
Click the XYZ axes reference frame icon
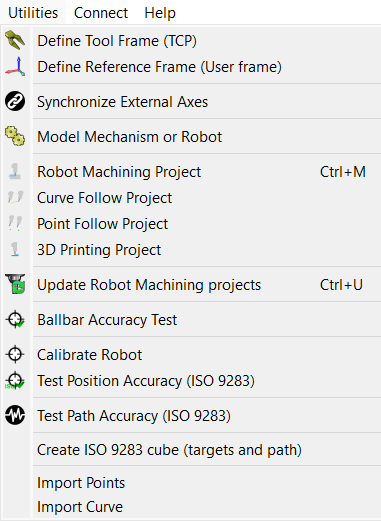(x=15, y=66)
